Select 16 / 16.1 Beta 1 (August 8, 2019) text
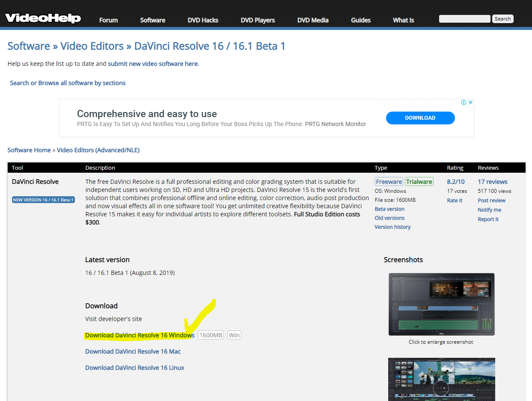 click(x=130, y=273)
